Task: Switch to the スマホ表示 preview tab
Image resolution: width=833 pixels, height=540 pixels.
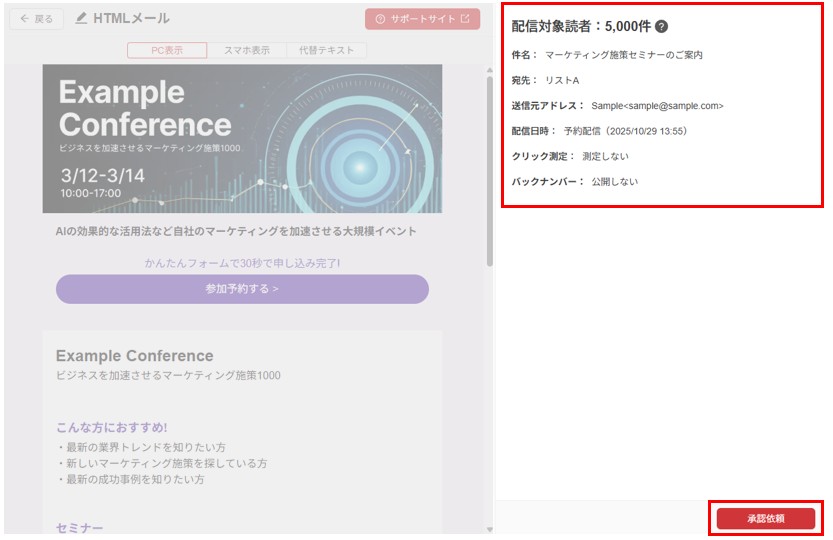Action: (246, 50)
